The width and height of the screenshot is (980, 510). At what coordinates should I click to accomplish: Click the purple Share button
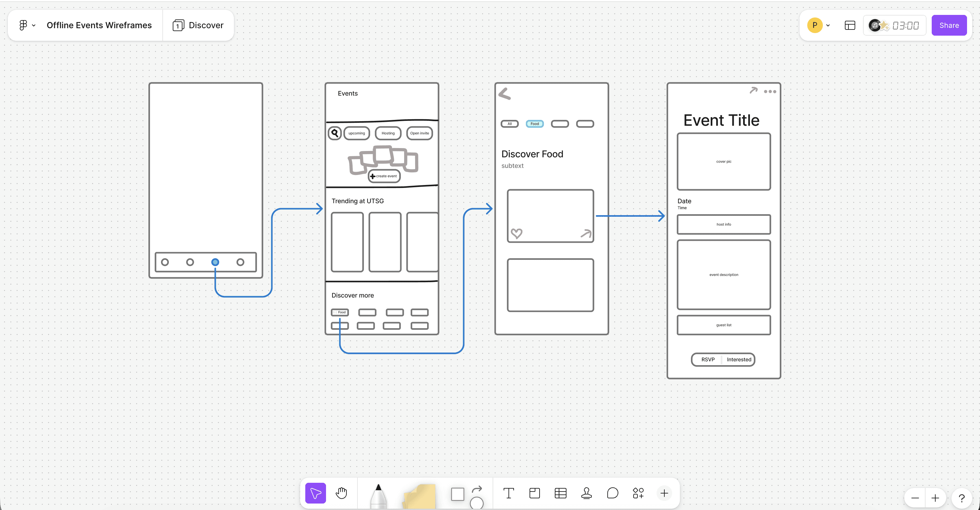(x=949, y=26)
